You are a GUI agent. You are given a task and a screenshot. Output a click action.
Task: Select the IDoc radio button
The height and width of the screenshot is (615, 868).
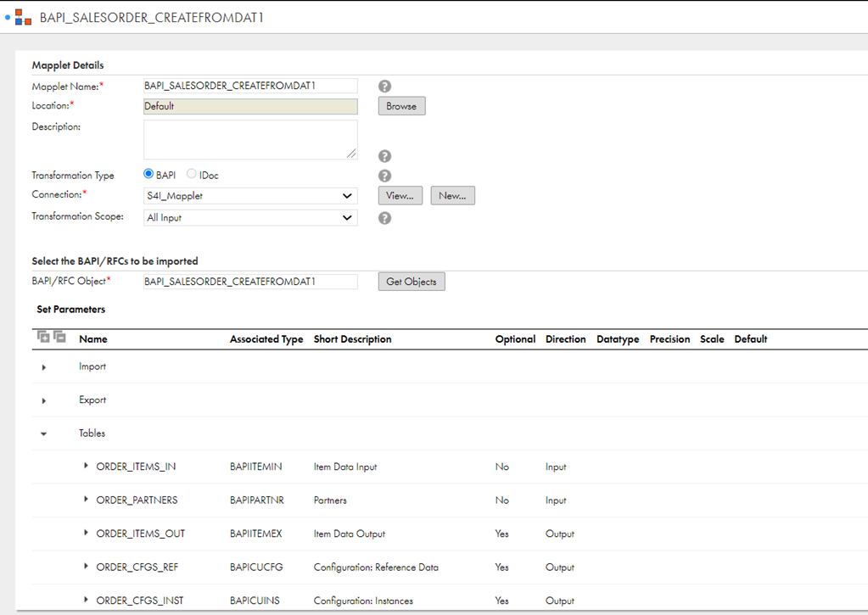[x=192, y=174]
